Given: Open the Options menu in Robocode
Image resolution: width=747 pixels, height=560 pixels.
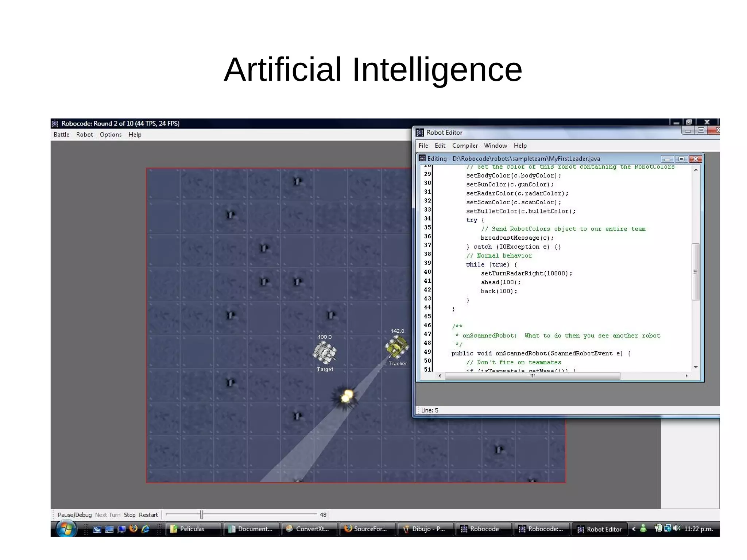Looking at the screenshot, I should coord(111,135).
